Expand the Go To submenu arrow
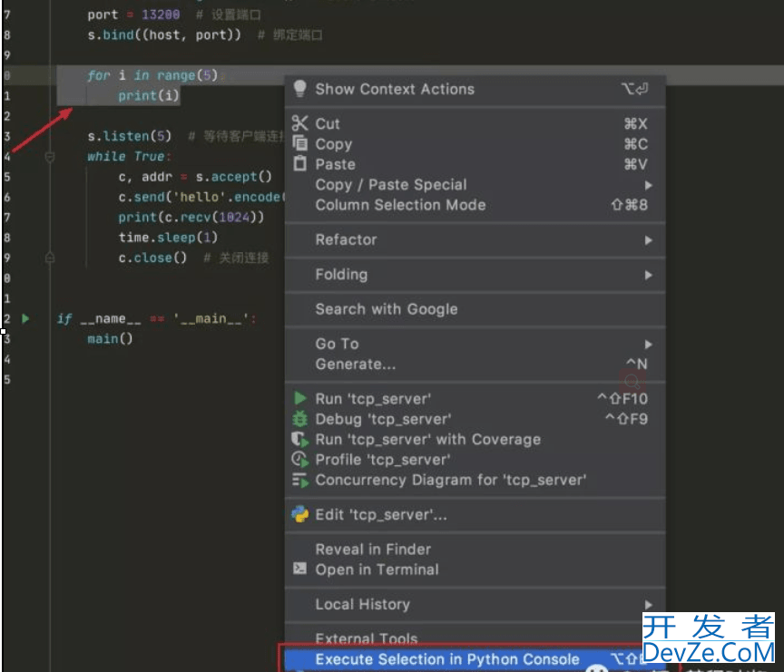Screen dimensions: 784x672 coord(649,345)
